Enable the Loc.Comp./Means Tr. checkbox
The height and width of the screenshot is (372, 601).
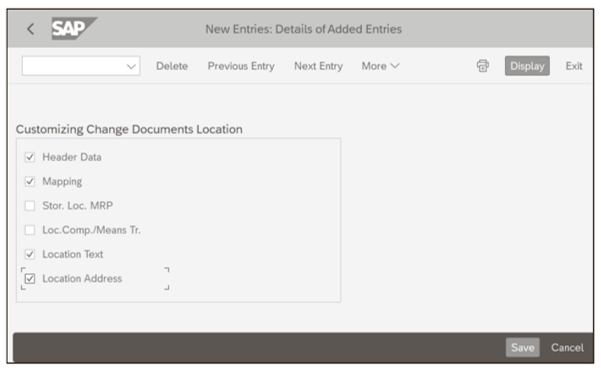pos(30,230)
